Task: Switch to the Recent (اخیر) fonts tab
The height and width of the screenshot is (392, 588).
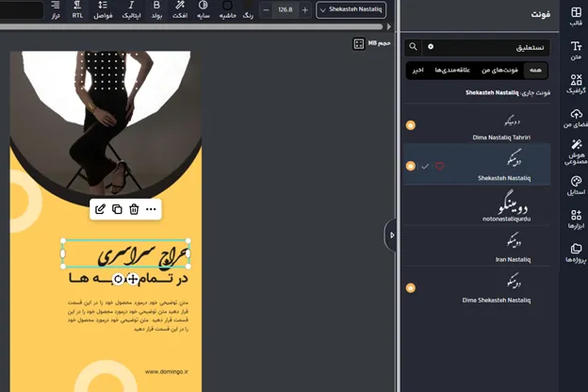Action: coord(417,70)
